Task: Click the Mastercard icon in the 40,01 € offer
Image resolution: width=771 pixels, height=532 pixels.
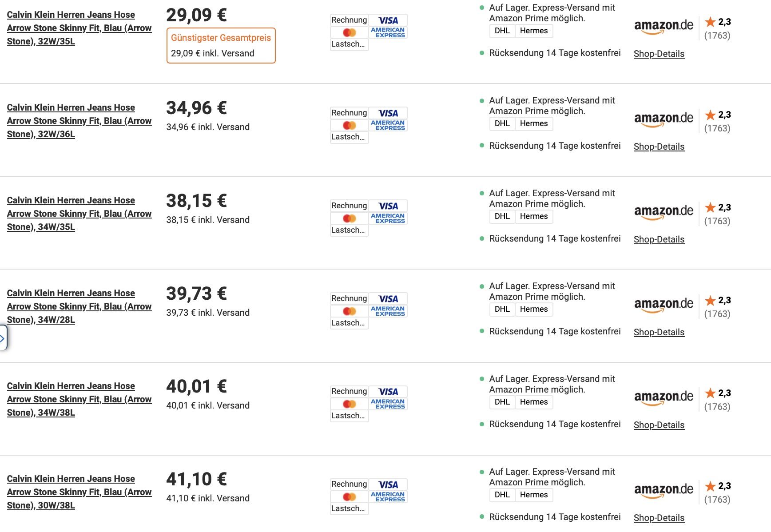Action: 350,404
